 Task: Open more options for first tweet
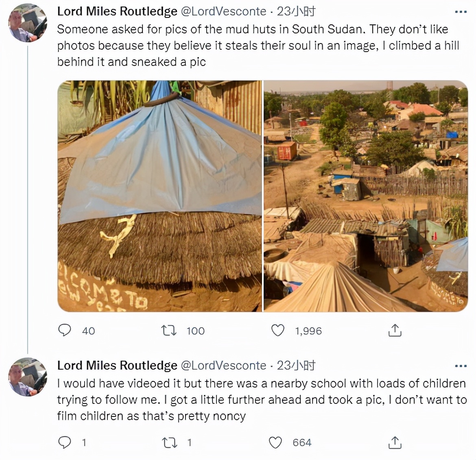[x=461, y=12]
